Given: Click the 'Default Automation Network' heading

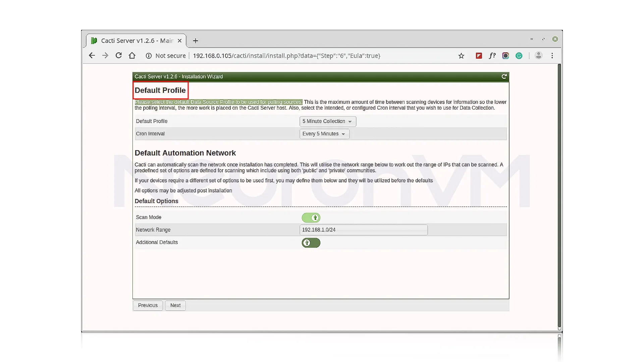Looking at the screenshot, I should (185, 153).
